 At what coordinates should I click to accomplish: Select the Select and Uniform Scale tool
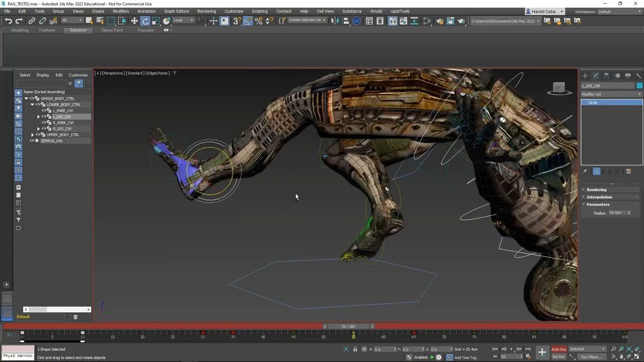tap(155, 21)
